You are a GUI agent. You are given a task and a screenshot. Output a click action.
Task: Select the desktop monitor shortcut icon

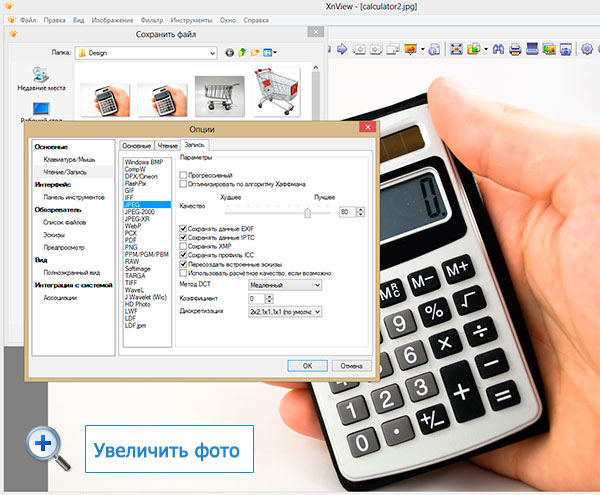click(x=41, y=109)
